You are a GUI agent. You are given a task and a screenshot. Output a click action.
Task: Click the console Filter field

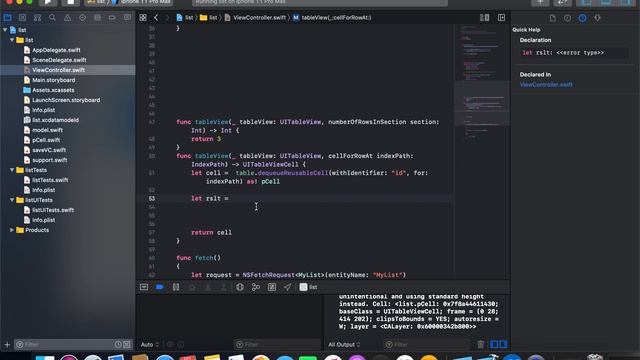[427, 344]
